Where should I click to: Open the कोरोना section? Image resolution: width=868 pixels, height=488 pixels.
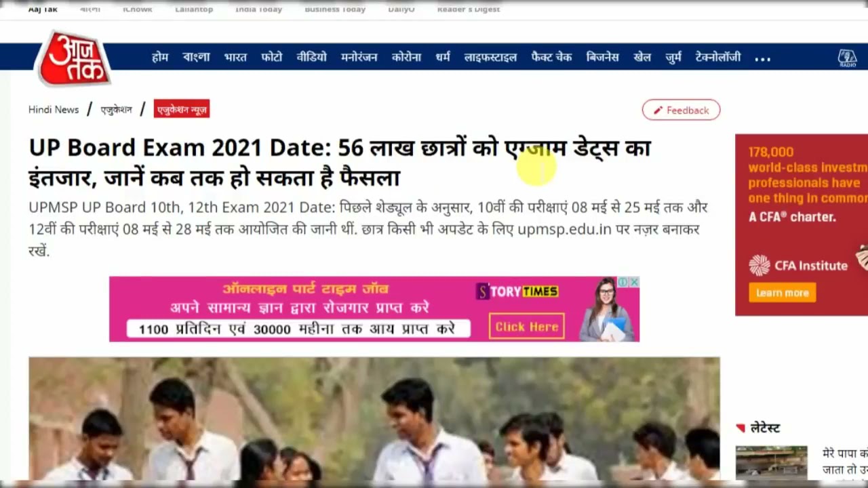click(406, 57)
